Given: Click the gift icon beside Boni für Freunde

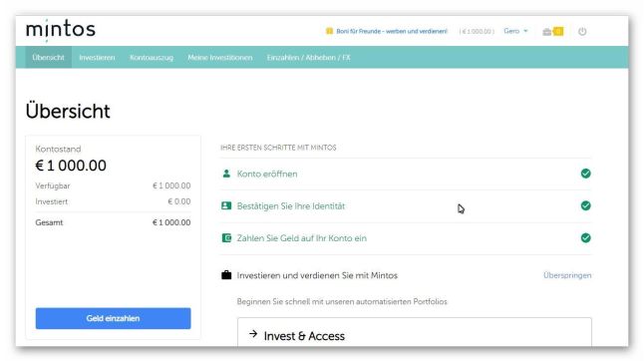Looking at the screenshot, I should (329, 31).
